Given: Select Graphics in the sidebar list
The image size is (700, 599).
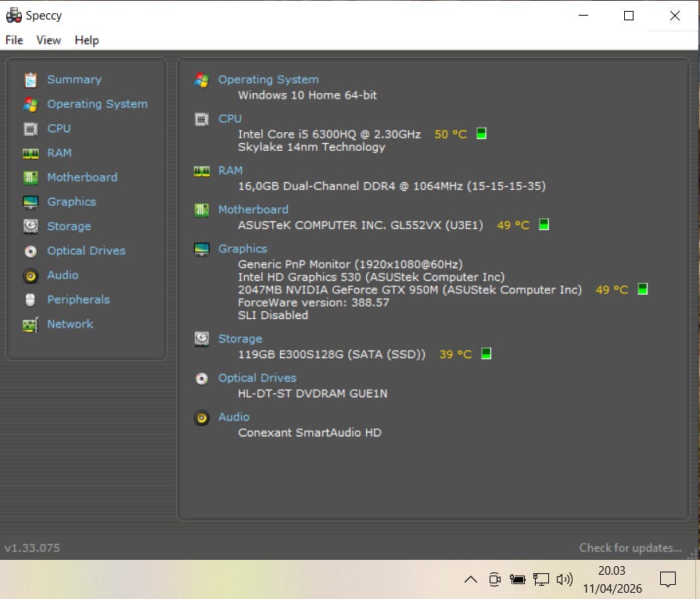Looking at the screenshot, I should (x=71, y=202).
